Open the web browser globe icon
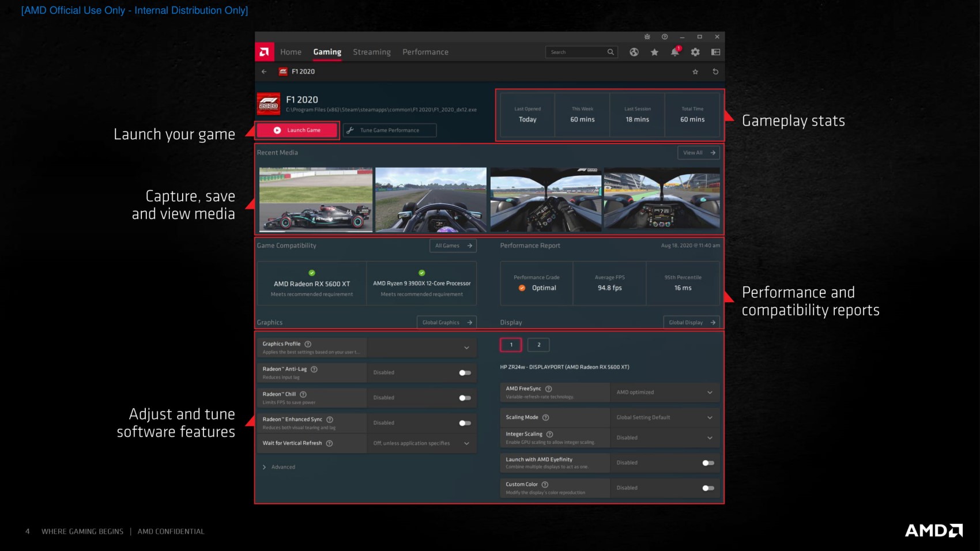Screen dimensions: 980x551 634,52
